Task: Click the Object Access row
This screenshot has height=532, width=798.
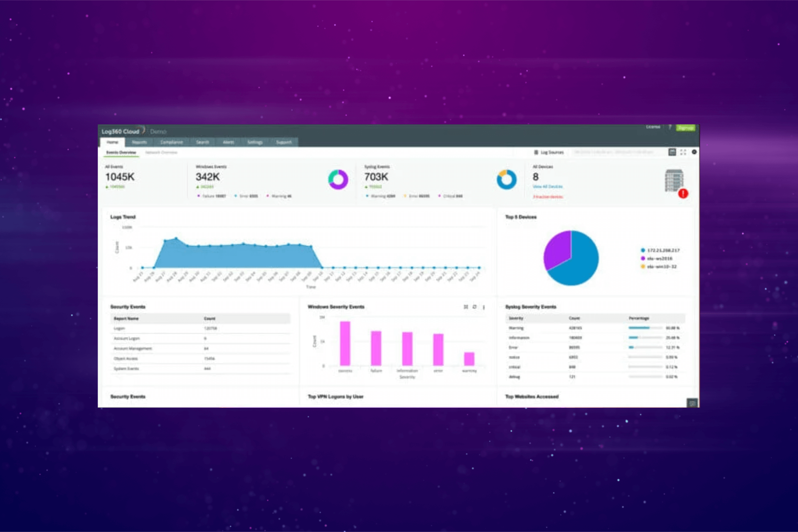Action: click(200, 358)
